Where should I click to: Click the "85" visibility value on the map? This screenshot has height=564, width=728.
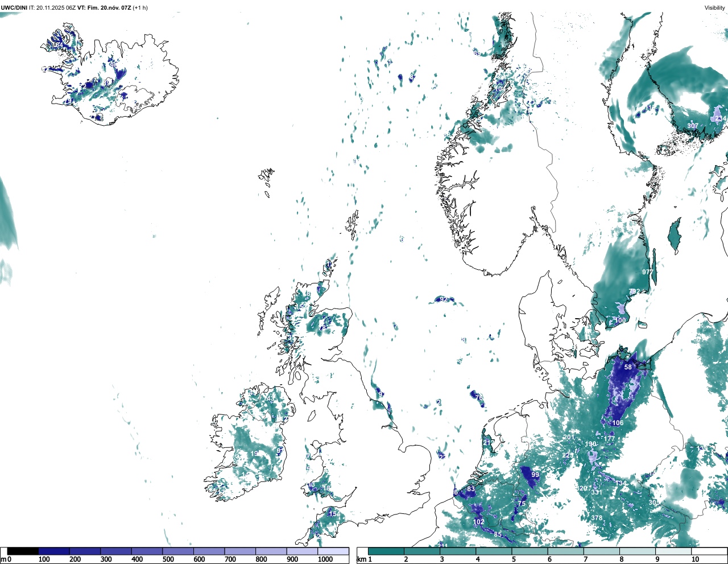[x=498, y=534]
